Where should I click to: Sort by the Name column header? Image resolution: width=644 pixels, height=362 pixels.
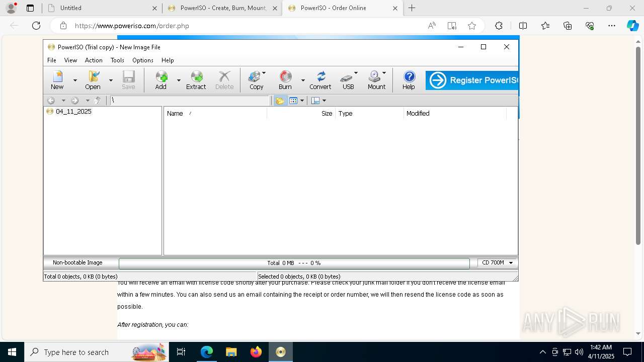point(215,114)
